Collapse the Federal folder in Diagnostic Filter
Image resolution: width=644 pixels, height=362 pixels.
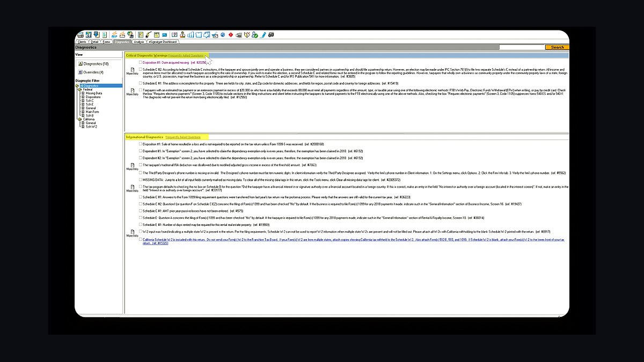[79, 90]
